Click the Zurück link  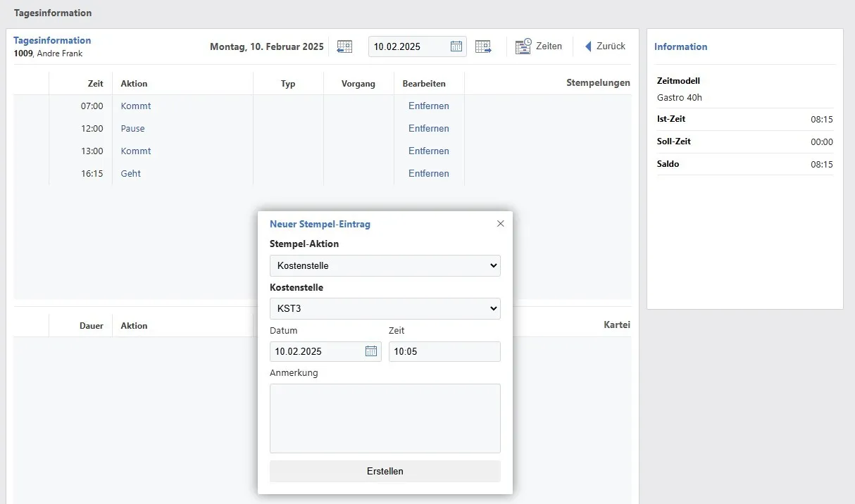tap(611, 46)
